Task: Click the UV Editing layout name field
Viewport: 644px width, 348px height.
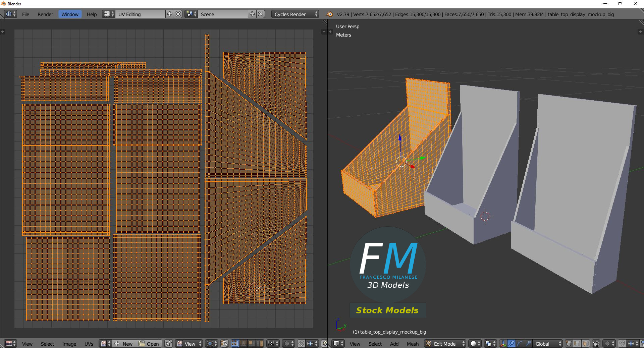Action: click(x=140, y=14)
